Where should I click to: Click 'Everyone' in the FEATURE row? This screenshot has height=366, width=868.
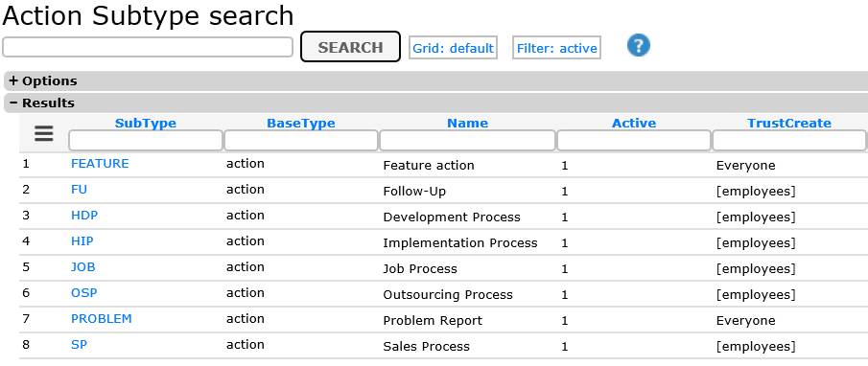tap(745, 166)
